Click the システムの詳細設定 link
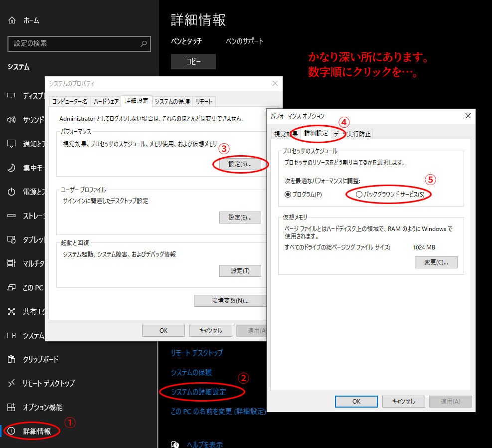 [198, 392]
